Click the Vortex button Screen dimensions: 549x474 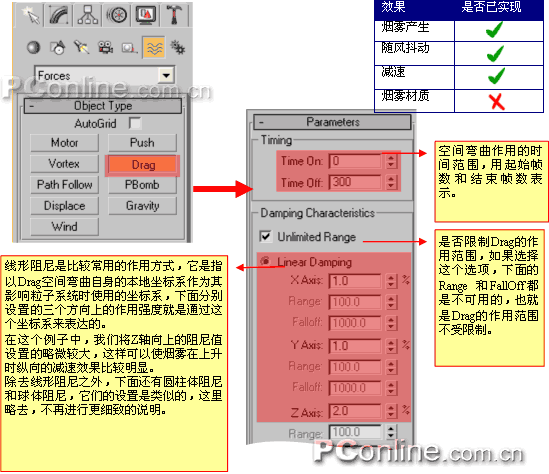[64, 164]
